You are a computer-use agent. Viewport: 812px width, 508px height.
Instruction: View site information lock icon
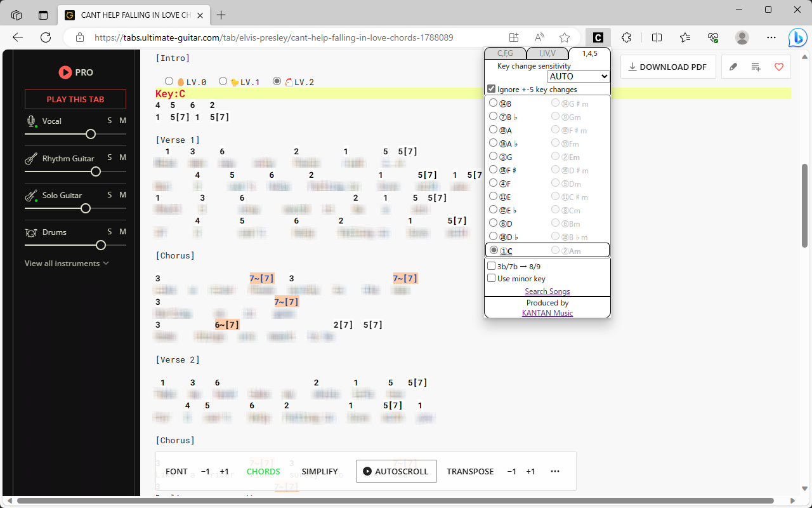click(80, 37)
